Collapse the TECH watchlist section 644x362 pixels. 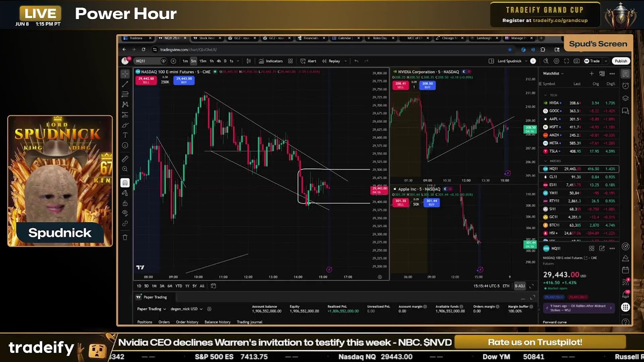tap(545, 95)
